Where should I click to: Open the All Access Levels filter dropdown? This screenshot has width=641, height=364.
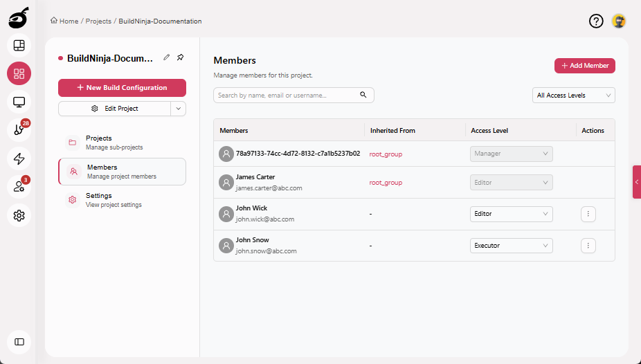574,95
